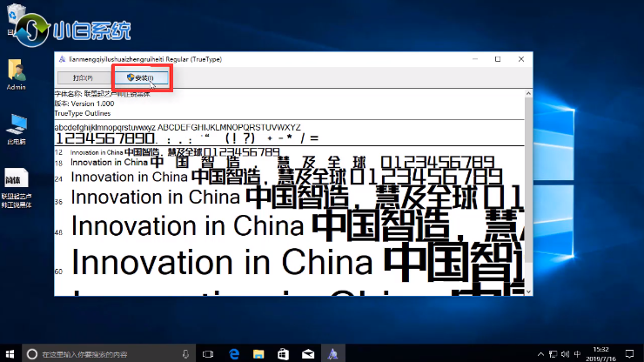The width and height of the screenshot is (644, 362).
Task: Click the 48-point size sample row
Action: (289, 226)
